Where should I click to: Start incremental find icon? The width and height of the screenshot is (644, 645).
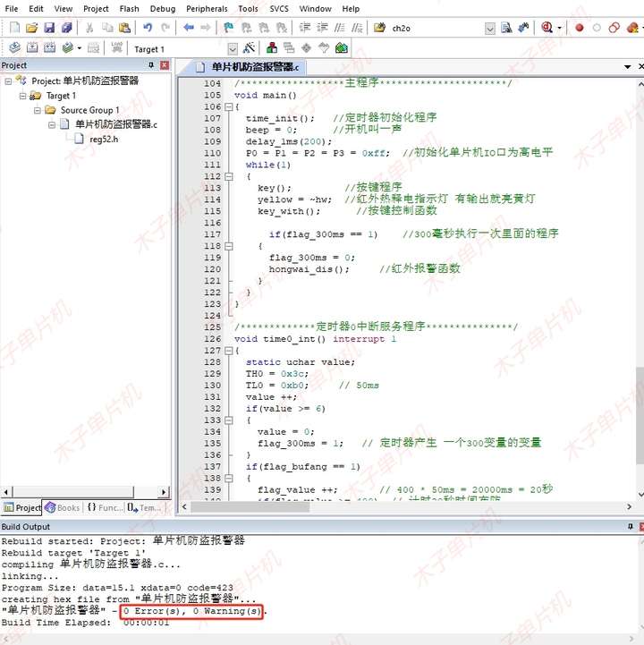(523, 28)
